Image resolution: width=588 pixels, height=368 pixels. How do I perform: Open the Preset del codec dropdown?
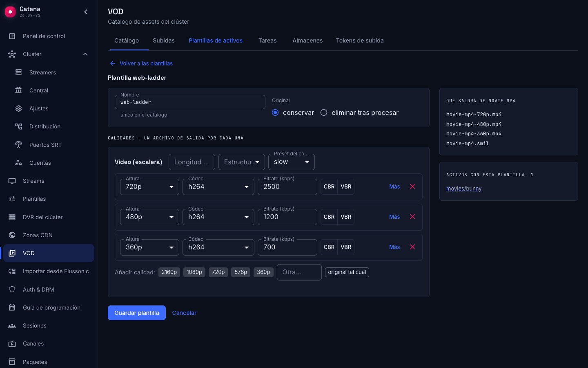(292, 162)
